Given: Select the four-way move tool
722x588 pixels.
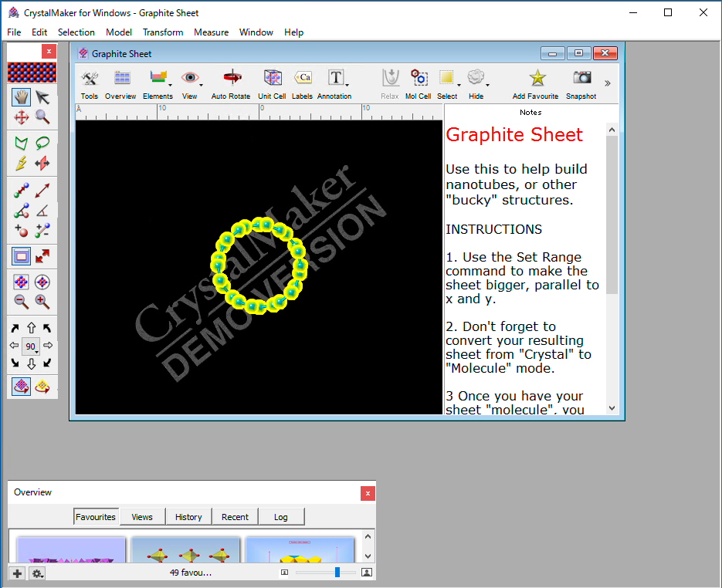Looking at the screenshot, I should 21,117.
